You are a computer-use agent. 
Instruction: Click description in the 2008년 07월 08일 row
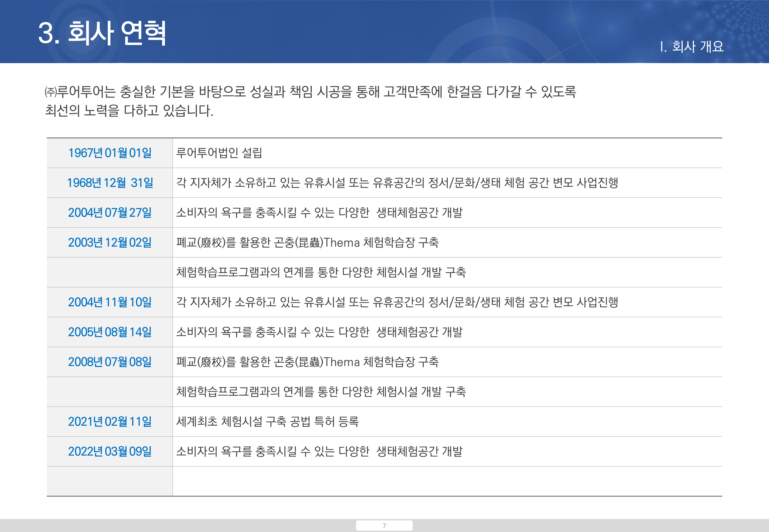click(x=307, y=362)
